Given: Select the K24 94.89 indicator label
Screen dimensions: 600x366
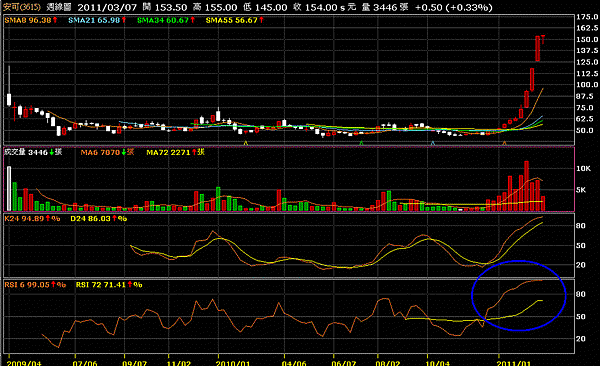Looking at the screenshot, I should (x=24, y=219).
